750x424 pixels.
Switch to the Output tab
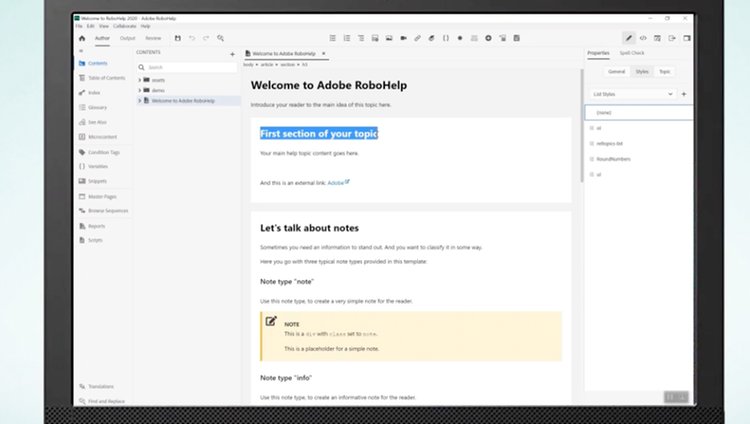pyautogui.click(x=128, y=38)
